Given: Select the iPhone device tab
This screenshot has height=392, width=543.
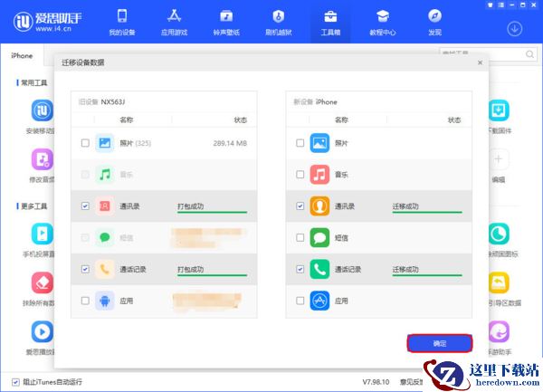Looking at the screenshot, I should pos(22,55).
